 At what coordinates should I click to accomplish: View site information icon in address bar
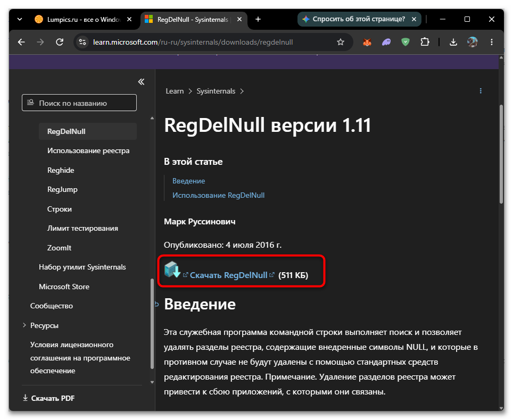(x=82, y=42)
